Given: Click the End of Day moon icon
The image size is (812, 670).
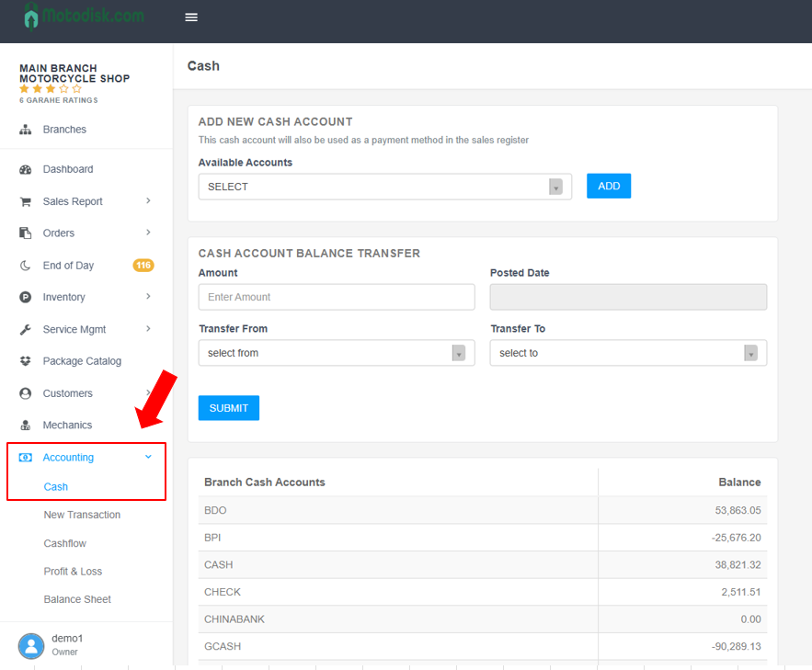Looking at the screenshot, I should click(x=26, y=266).
